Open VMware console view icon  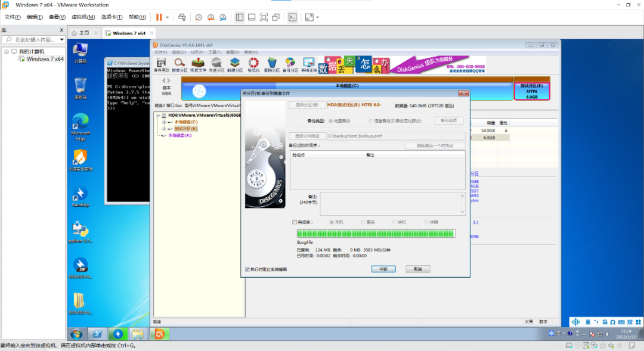[292, 17]
